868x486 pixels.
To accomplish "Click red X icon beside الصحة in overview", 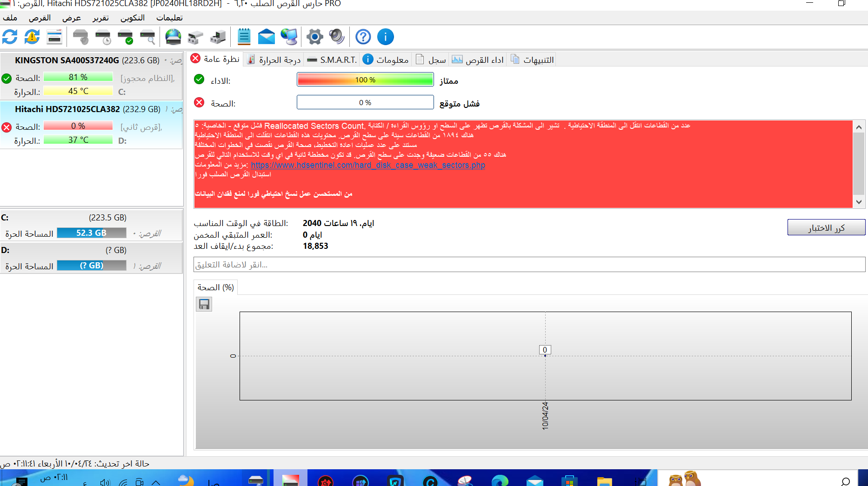I will pos(199,102).
